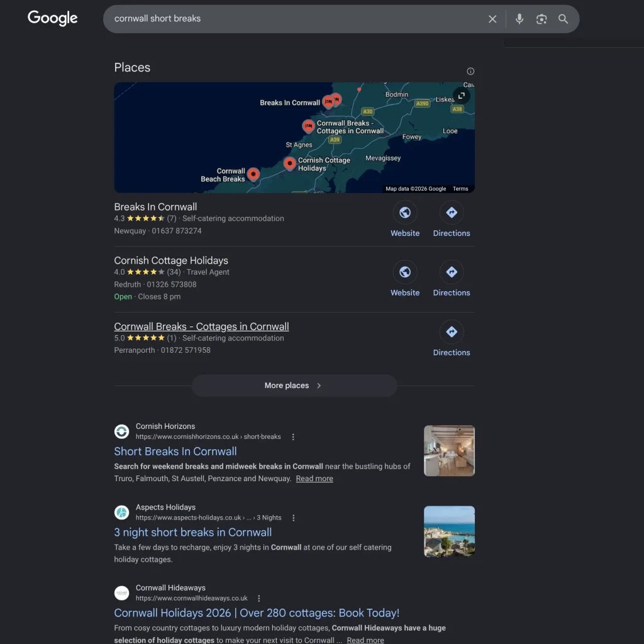644x644 pixels.
Task: Click the 'Perranporth · 01872 571958' text
Action: point(162,350)
